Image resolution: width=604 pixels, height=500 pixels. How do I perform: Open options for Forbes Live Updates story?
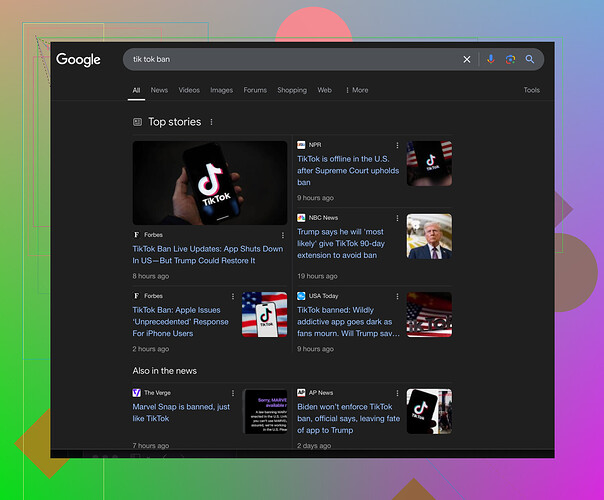[x=283, y=235]
